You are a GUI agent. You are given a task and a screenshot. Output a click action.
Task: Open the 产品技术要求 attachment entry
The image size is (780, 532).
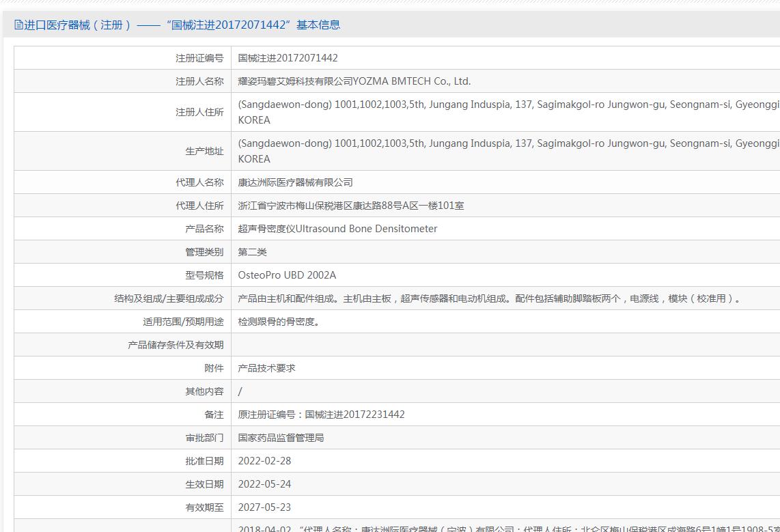point(266,368)
